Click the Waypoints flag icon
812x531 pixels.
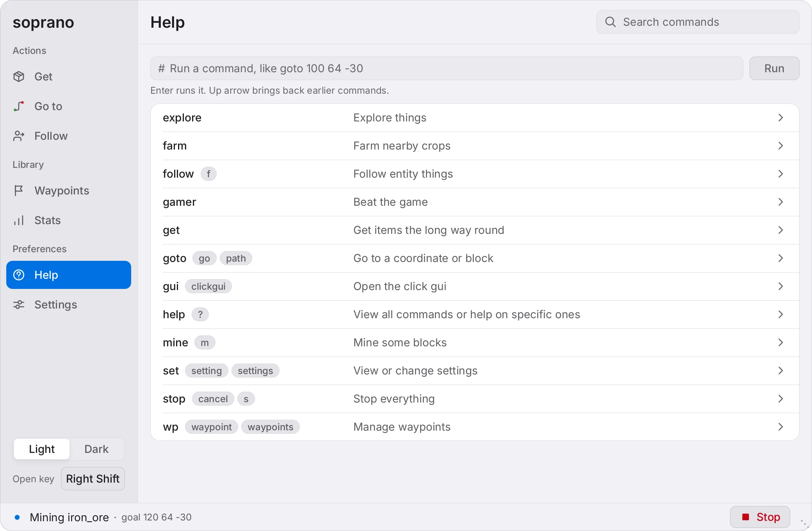19,191
